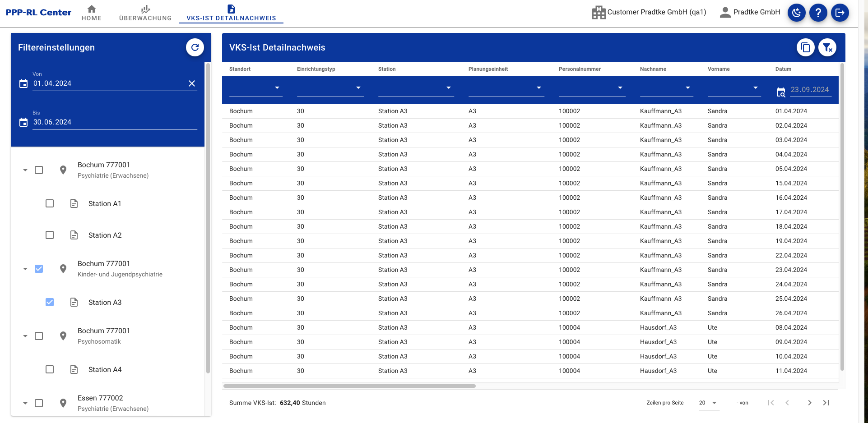Select the row dated 26.04.2024
The image size is (868, 423).
[x=530, y=313]
